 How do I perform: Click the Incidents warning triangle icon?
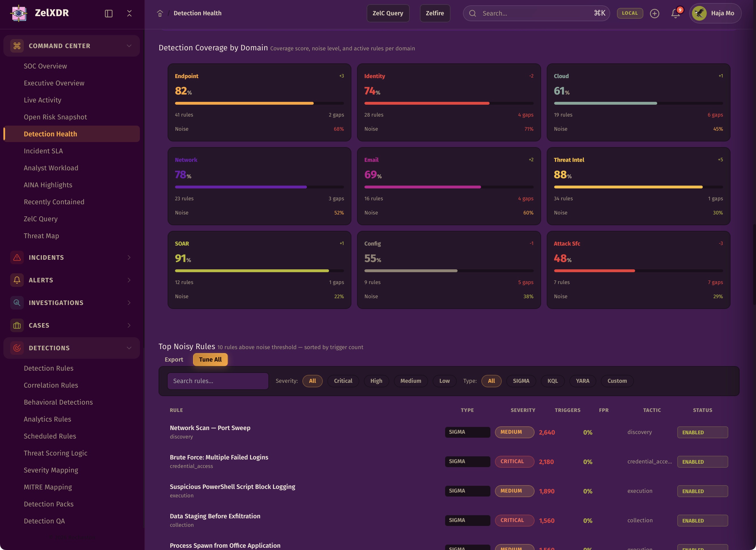click(17, 257)
